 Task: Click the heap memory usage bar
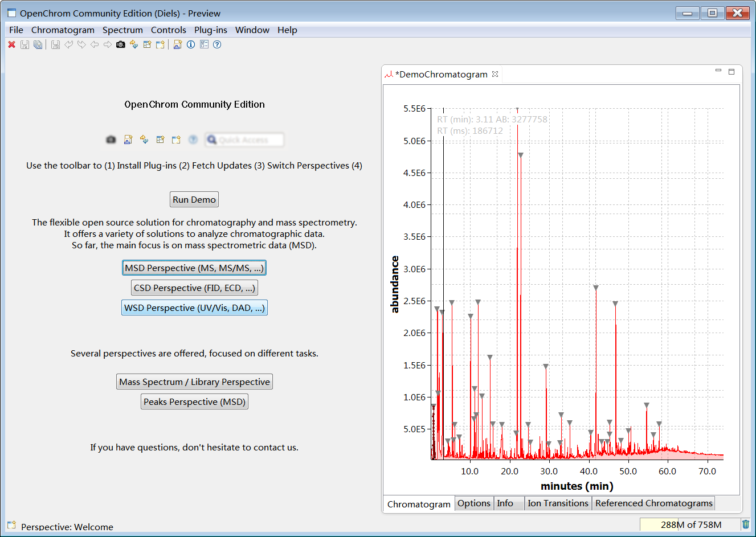[690, 524]
